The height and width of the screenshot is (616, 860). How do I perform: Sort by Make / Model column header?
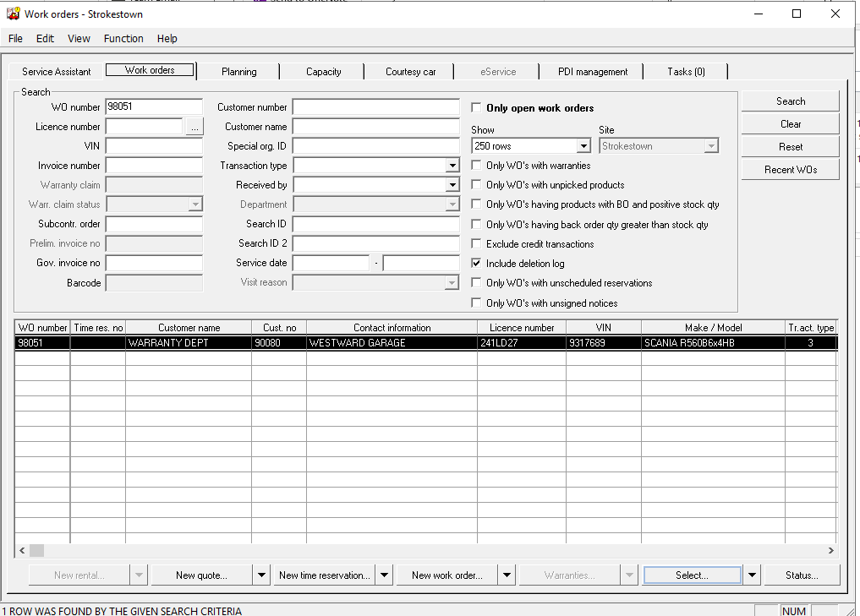713,328
